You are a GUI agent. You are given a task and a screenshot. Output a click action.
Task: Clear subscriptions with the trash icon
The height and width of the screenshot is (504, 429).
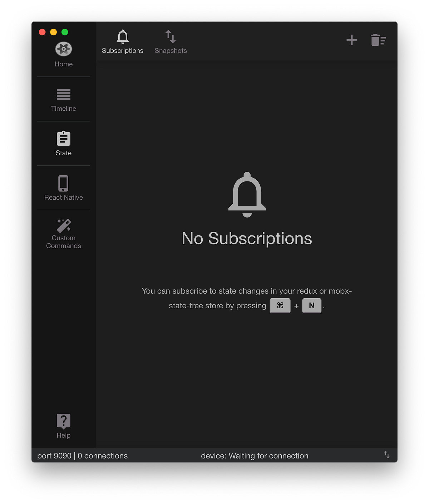378,40
